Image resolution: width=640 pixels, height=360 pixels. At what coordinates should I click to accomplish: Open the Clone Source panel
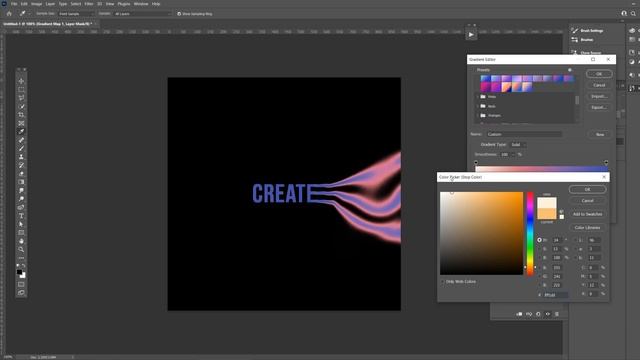click(587, 53)
